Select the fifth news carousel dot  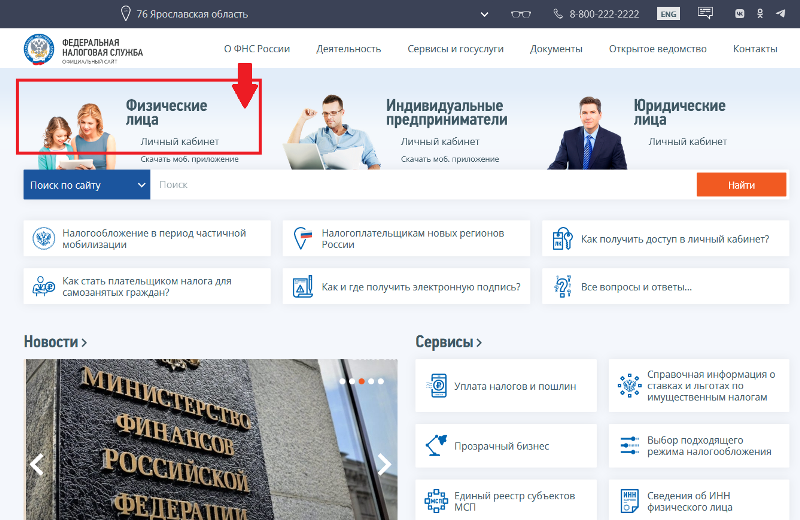pos(381,381)
